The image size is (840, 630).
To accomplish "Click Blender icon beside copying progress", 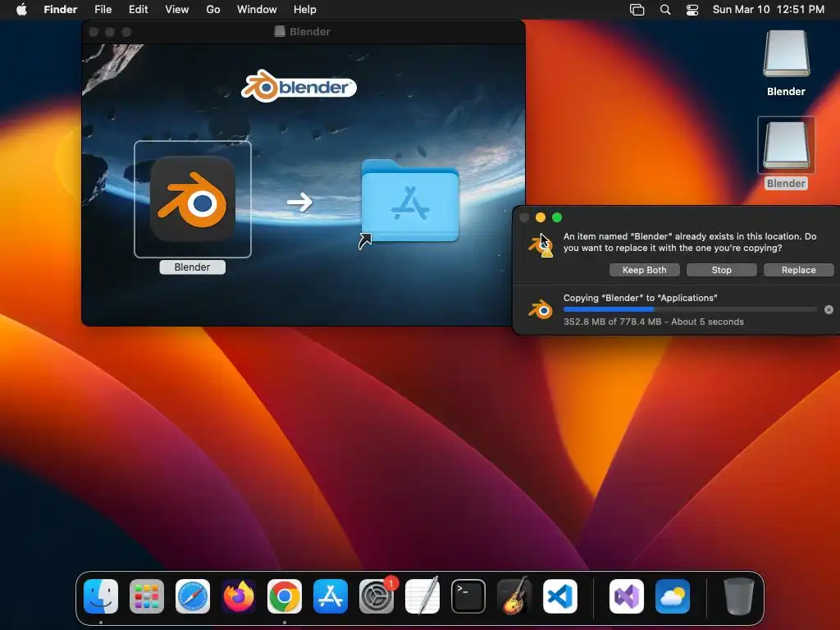I will [541, 309].
